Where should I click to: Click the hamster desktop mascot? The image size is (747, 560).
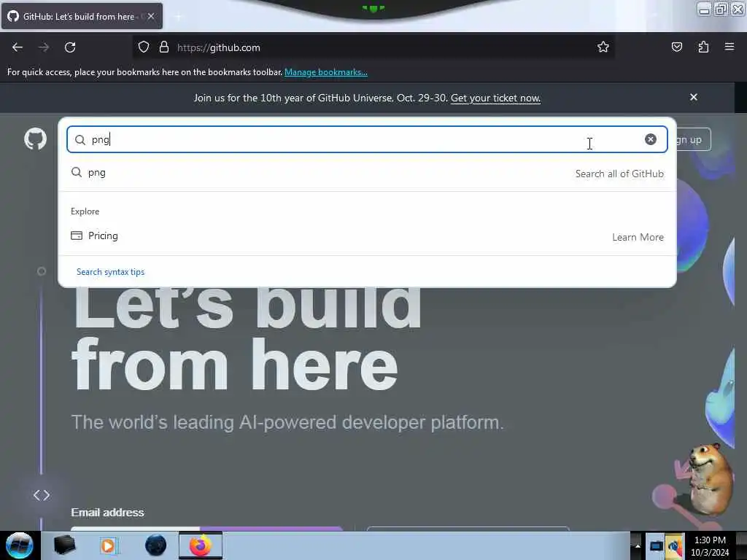point(710,478)
